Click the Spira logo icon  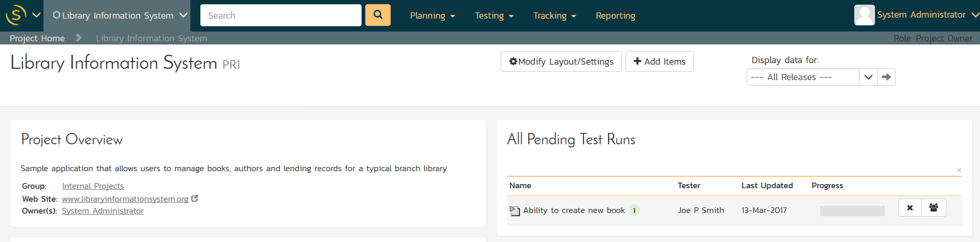coord(16,15)
